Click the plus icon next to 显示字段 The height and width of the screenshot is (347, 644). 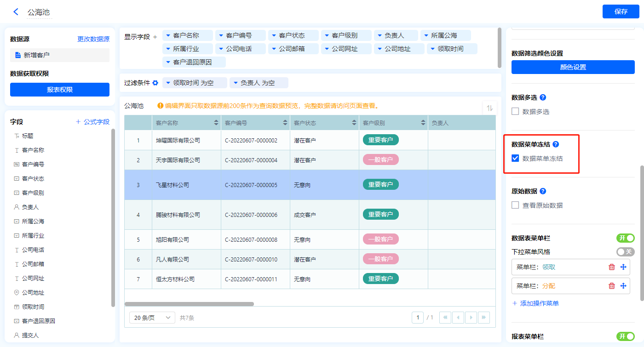coord(155,37)
